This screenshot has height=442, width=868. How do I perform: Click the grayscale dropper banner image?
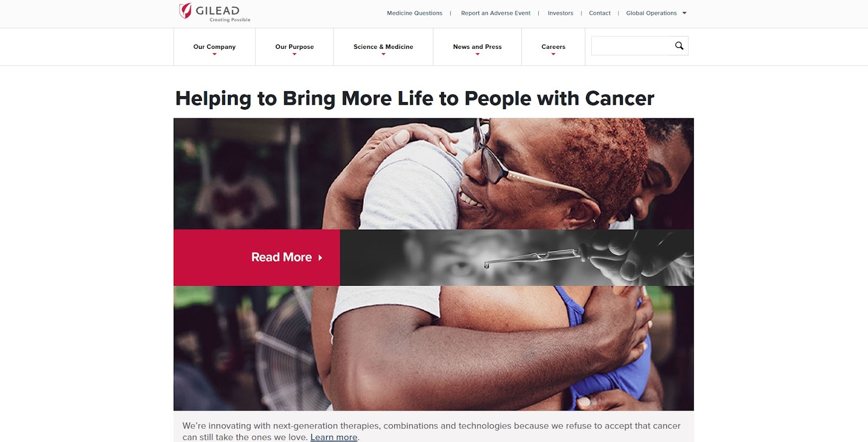[516, 257]
